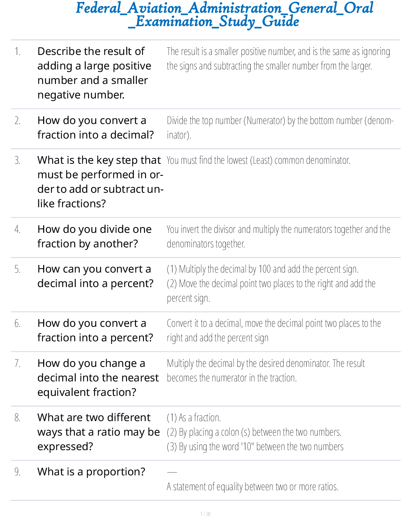Click the Federal Aviation Administration study guide title
The width and height of the screenshot is (411, 532).
point(224,15)
